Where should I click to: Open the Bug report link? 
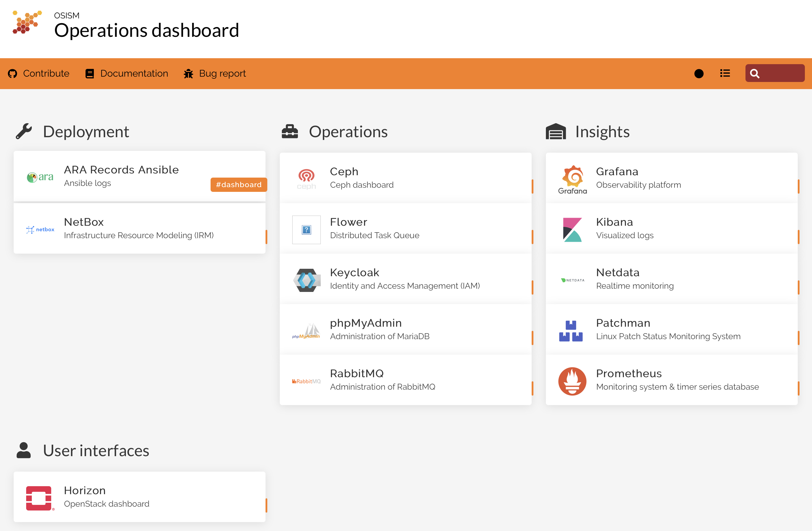coord(215,73)
